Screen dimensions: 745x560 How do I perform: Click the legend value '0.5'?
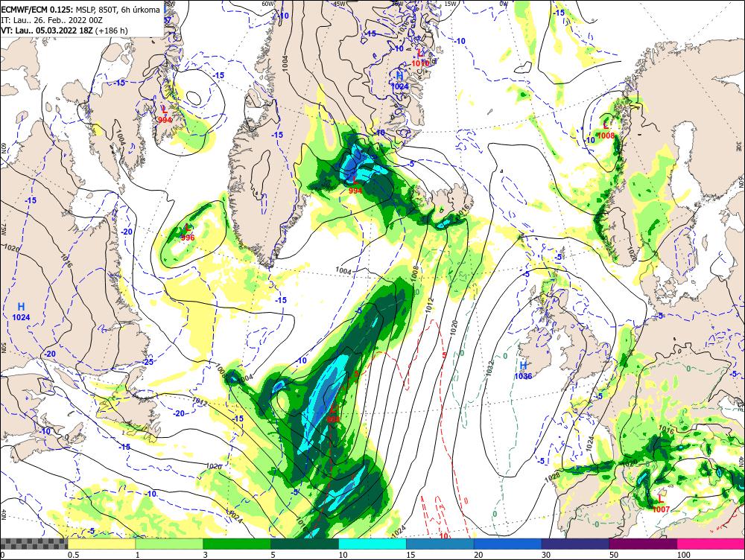73,555
